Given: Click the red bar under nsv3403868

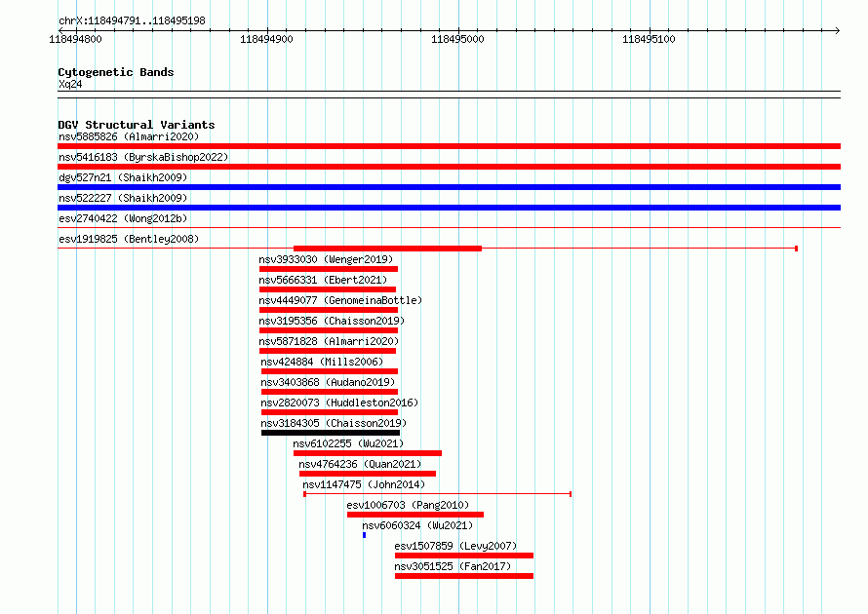Looking at the screenshot, I should pyautogui.click(x=330, y=392).
